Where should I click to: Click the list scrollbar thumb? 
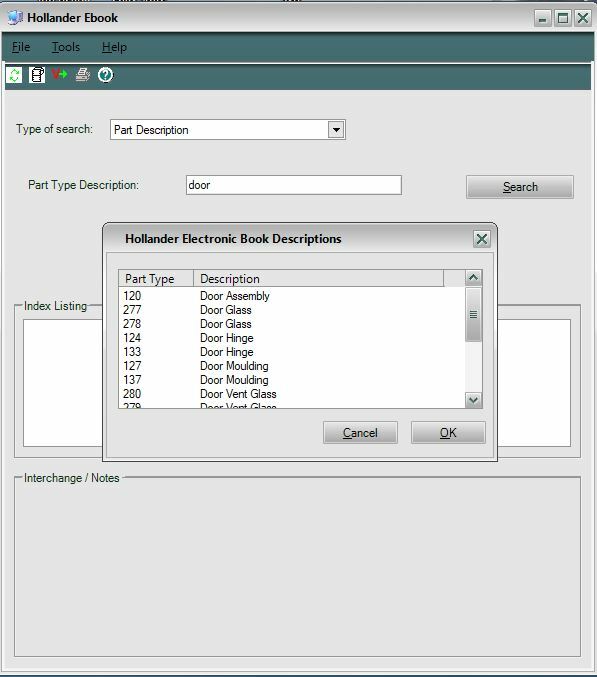pos(473,314)
